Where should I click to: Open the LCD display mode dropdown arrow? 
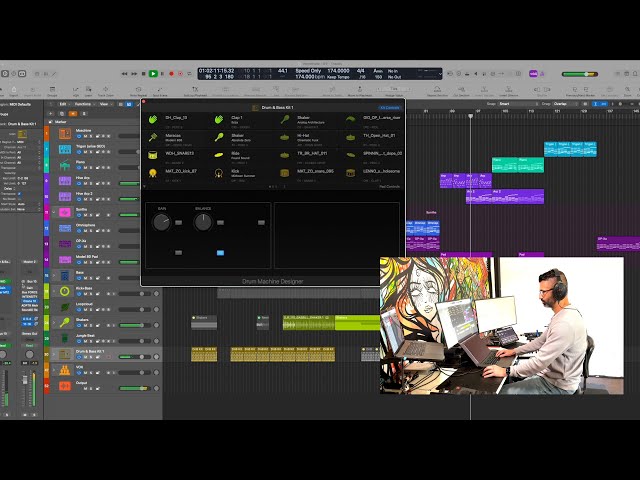click(x=440, y=74)
